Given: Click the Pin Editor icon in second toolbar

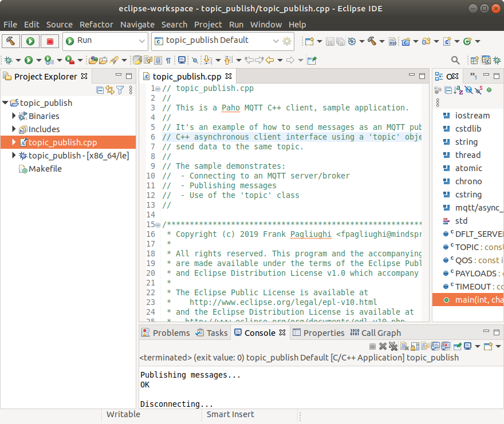Looking at the screenshot, I should tap(312, 60).
